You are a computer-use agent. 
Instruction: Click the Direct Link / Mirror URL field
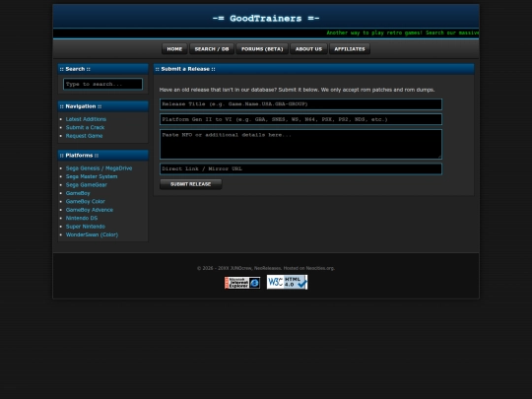click(300, 169)
